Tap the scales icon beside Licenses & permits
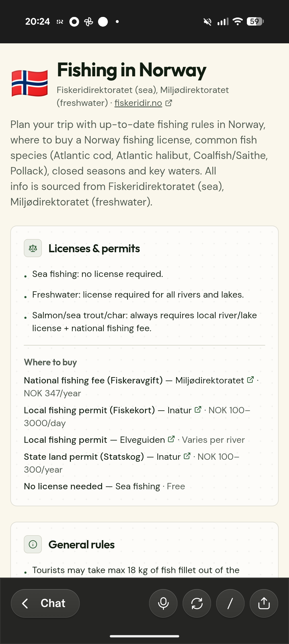The image size is (289, 644). 33,249
